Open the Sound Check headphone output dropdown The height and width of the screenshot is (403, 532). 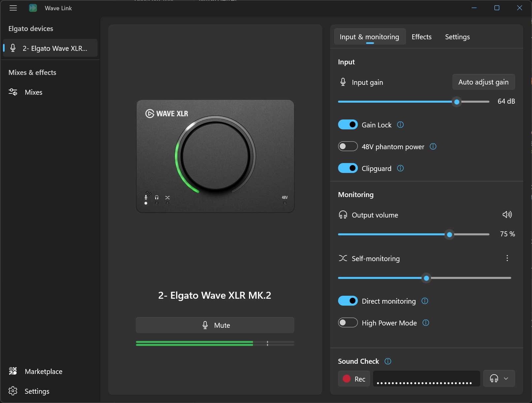tap(499, 379)
